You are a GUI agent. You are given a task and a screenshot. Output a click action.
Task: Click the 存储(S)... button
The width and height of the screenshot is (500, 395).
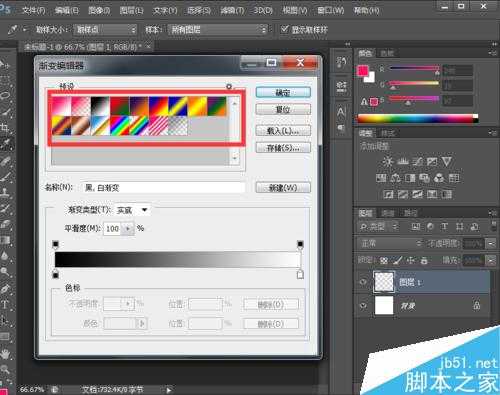point(283,147)
